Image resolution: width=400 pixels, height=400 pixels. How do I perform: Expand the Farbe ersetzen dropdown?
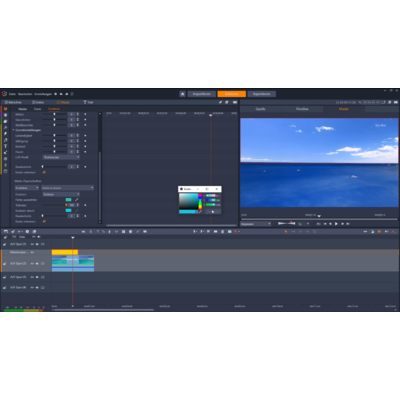tap(67, 188)
